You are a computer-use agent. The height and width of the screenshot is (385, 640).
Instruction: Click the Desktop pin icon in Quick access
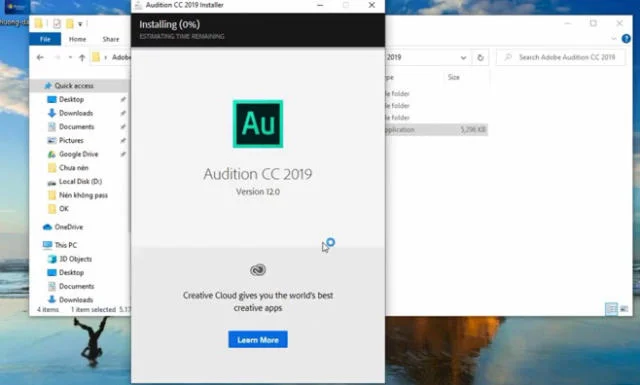123,99
